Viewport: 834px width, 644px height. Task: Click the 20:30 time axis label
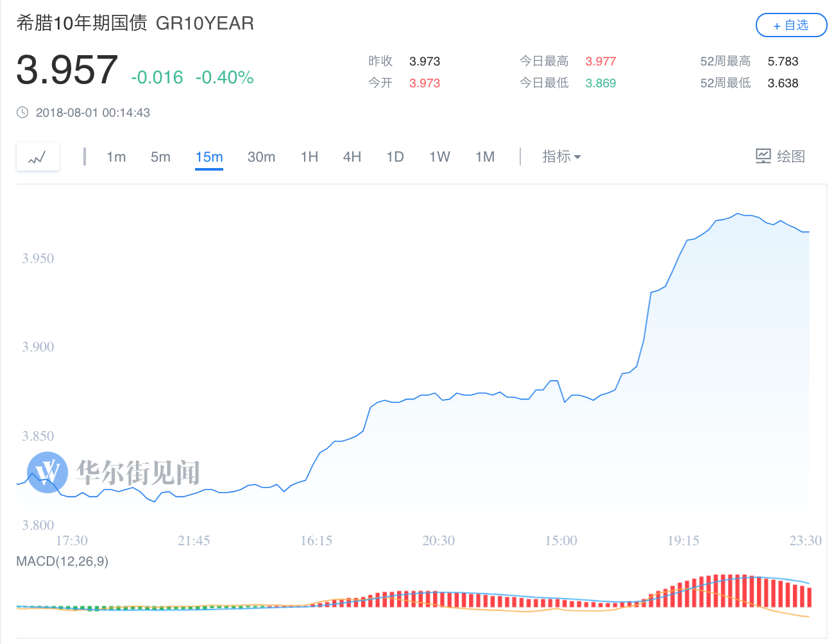439,541
